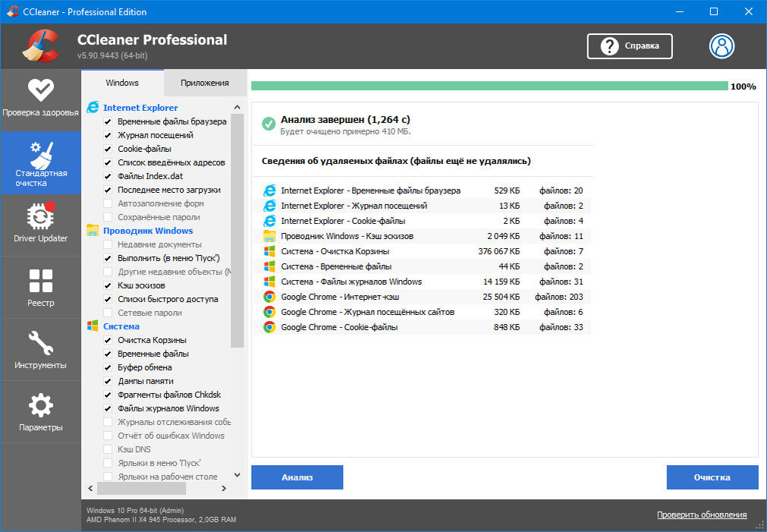Enable Отчёт об ошибках Windows checkbox

pyautogui.click(x=108, y=436)
